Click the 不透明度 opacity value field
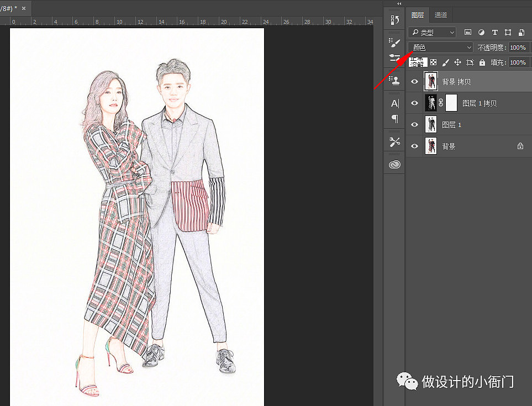The height and width of the screenshot is (406, 532). 518,48
